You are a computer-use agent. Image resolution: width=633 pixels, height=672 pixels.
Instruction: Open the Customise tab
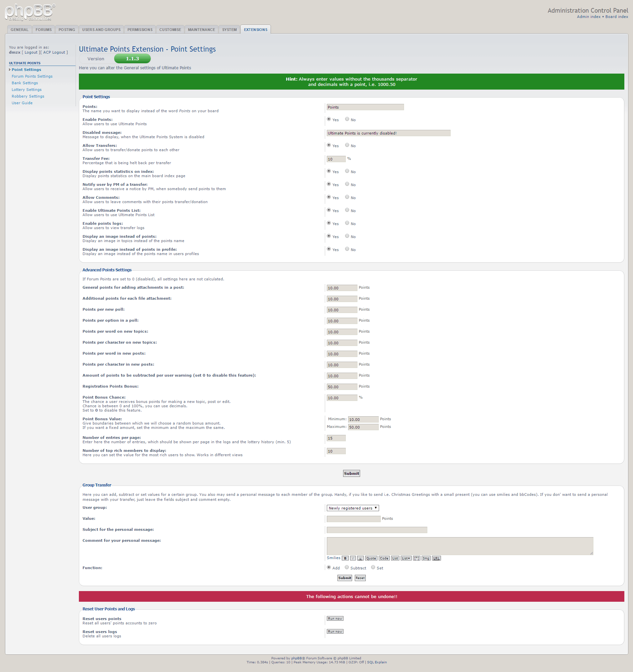coord(170,29)
